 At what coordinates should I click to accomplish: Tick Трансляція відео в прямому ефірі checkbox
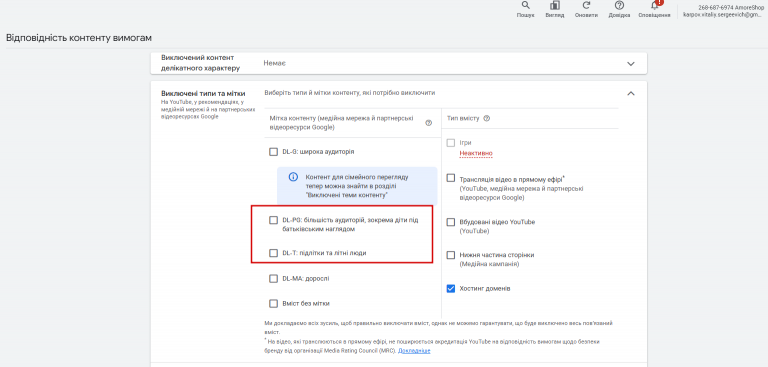click(451, 178)
